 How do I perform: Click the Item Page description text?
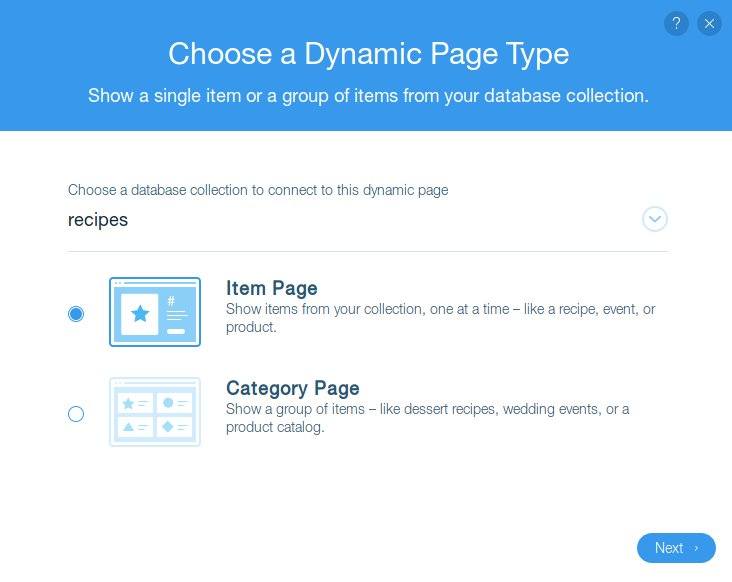click(441, 318)
